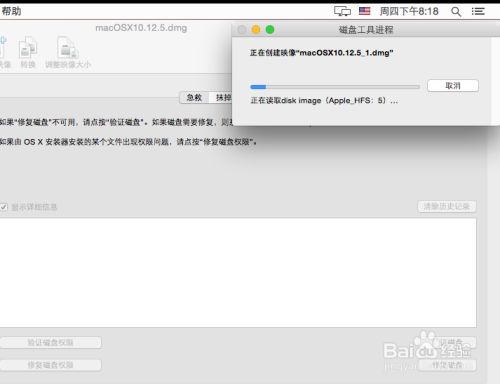This screenshot has width=500, height=384.
Task: Zoom the 磁盘工具进程 window with green button
Action: point(270,30)
